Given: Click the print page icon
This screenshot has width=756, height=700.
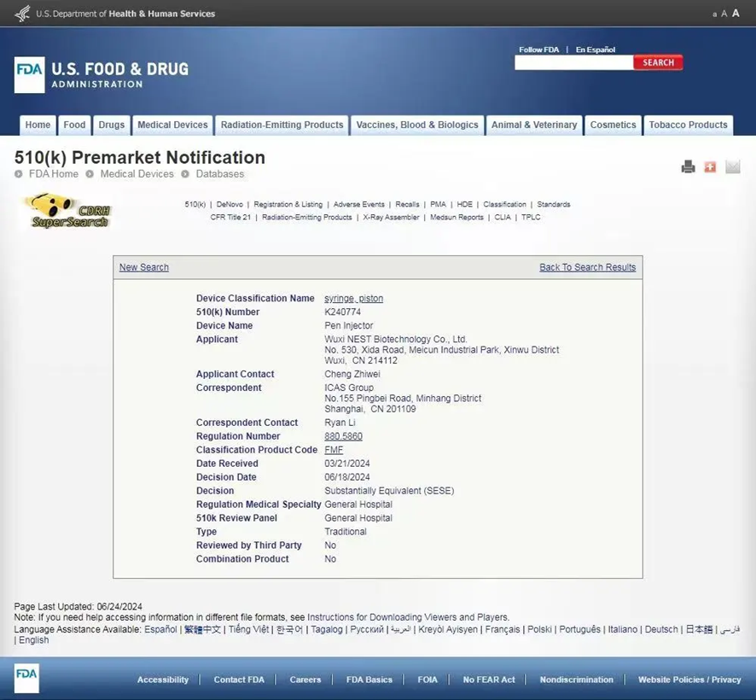Looking at the screenshot, I should point(688,167).
